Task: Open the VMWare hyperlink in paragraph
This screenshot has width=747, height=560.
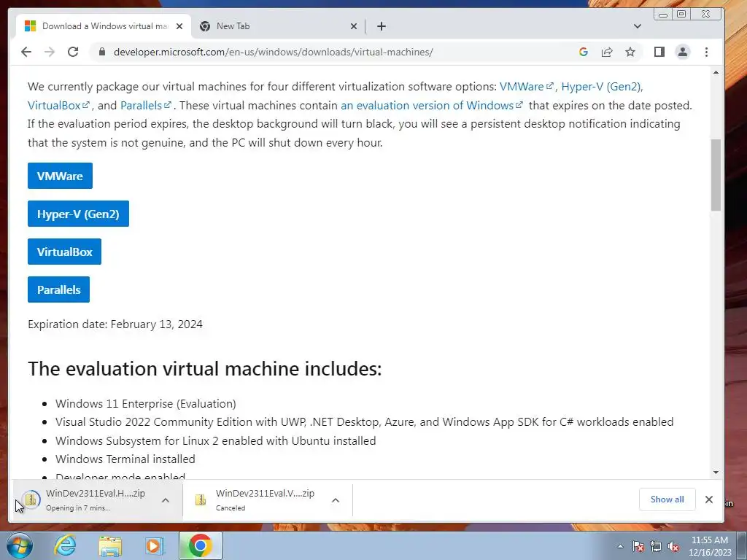Action: pos(526,87)
